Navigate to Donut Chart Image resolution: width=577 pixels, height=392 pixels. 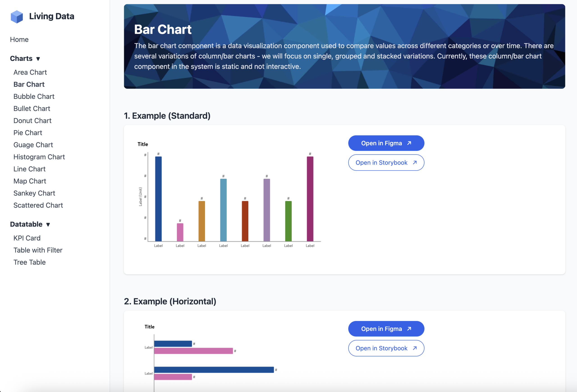pyautogui.click(x=32, y=121)
